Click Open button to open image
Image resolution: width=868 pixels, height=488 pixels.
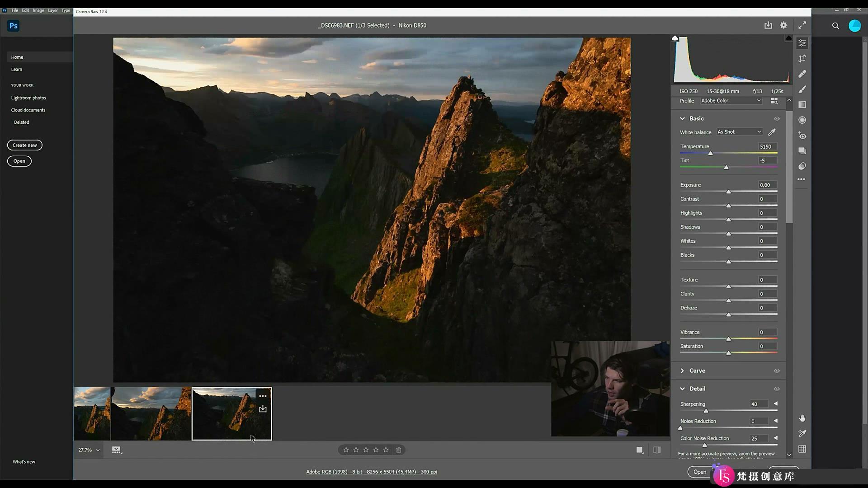[699, 471]
